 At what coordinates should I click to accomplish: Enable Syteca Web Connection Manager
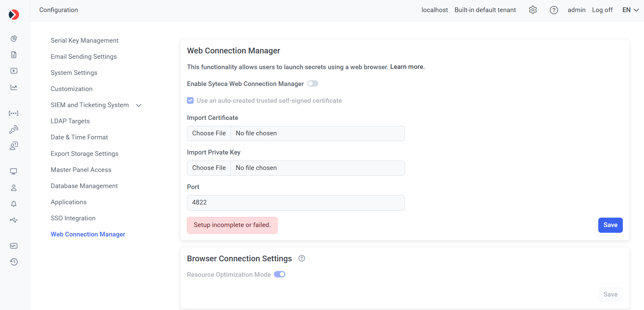(313, 83)
